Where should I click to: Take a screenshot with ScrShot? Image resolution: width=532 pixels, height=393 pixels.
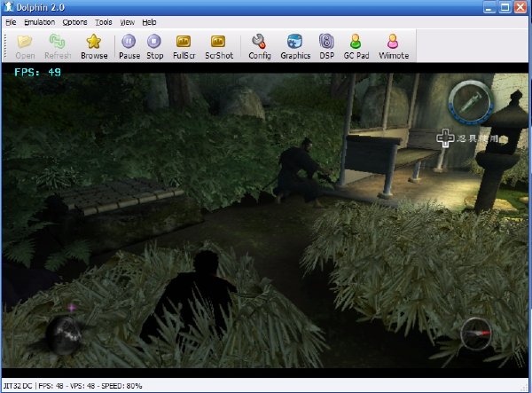click(219, 46)
